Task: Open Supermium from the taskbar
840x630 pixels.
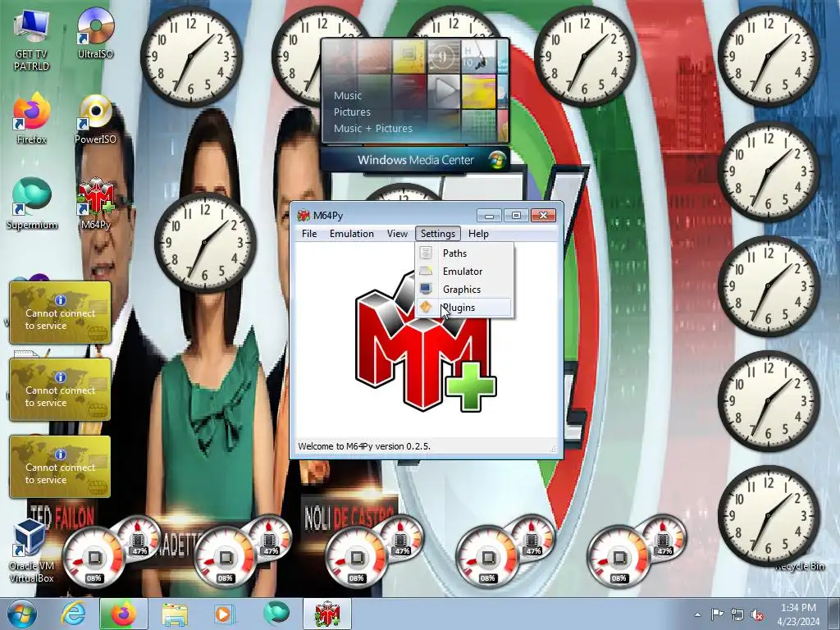Action: (276, 614)
